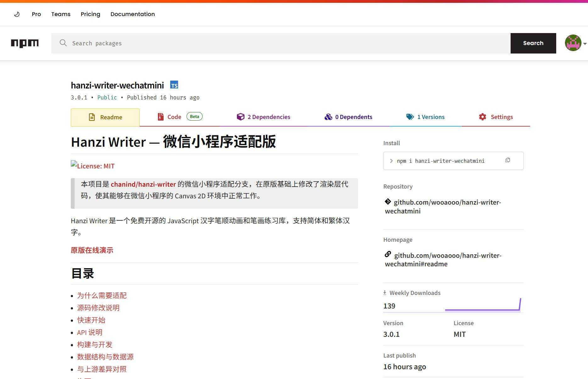
Task: Toggle dark mode moon icon
Action: (x=17, y=14)
